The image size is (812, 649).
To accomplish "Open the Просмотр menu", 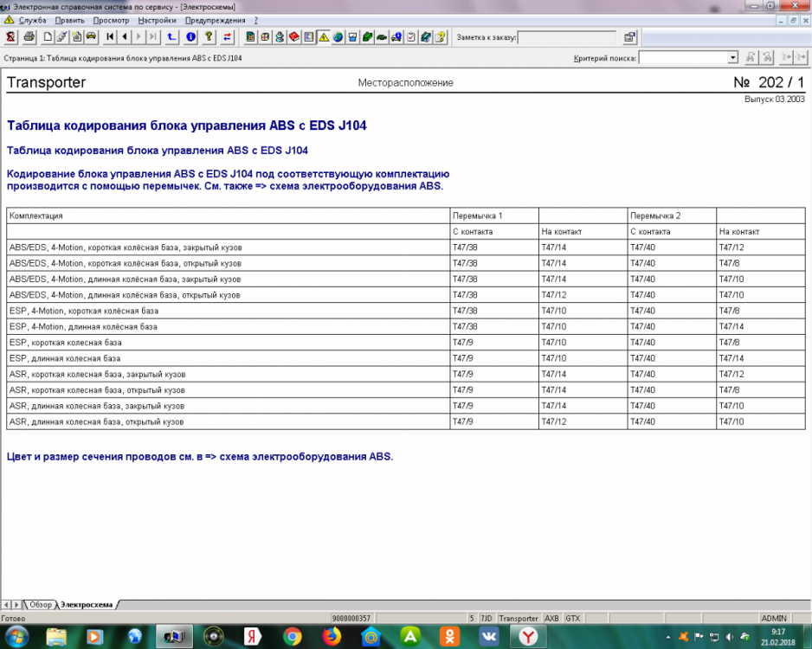I will (x=111, y=20).
